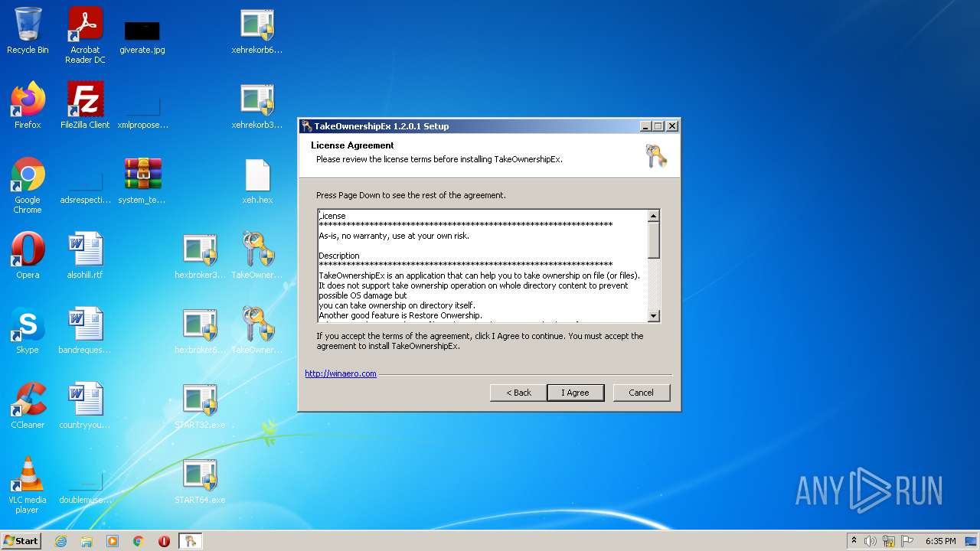980x551 pixels.
Task: Show hidden system tray icons
Action: pyautogui.click(x=854, y=541)
